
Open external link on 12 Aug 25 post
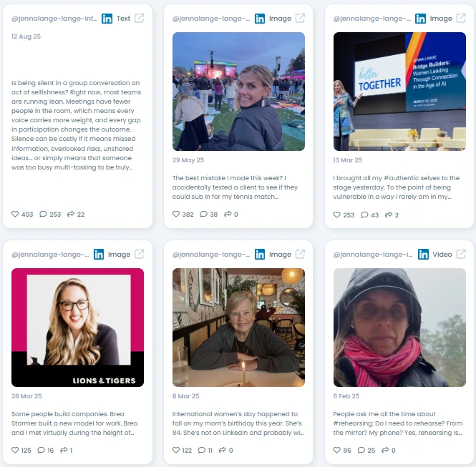(x=140, y=18)
